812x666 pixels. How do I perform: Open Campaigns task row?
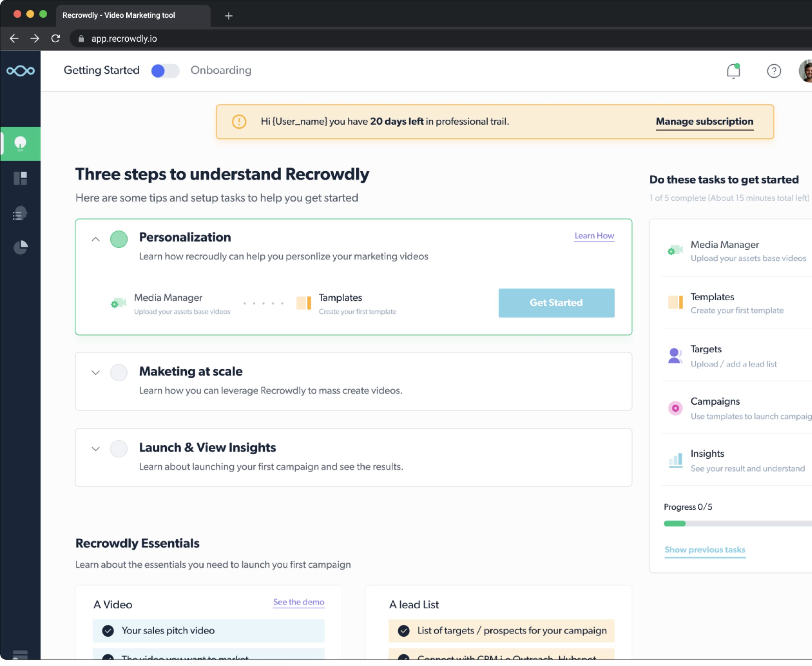click(x=736, y=408)
